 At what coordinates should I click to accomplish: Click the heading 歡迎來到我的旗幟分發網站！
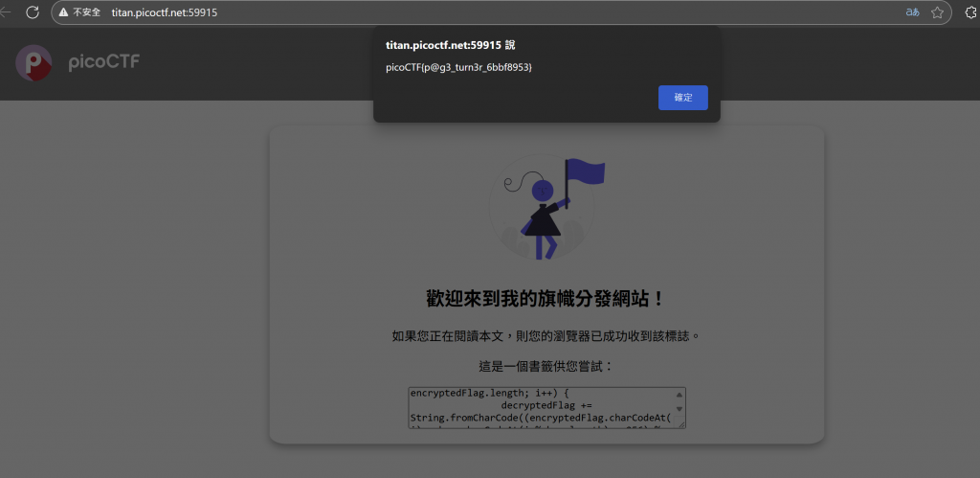[546, 299]
